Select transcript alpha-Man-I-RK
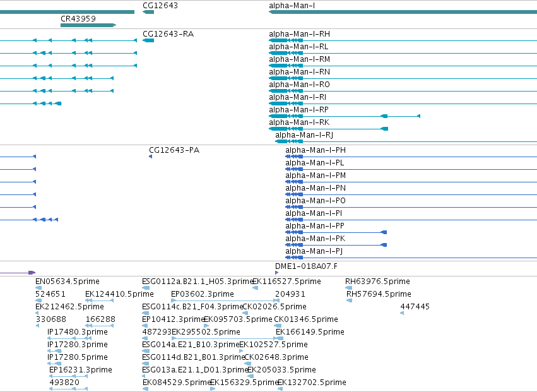 tap(328, 129)
